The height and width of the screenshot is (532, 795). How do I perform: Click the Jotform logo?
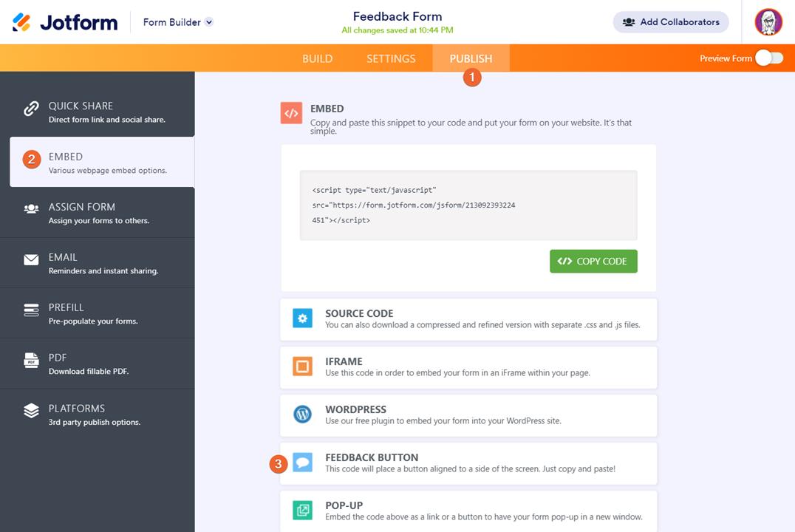(65, 22)
